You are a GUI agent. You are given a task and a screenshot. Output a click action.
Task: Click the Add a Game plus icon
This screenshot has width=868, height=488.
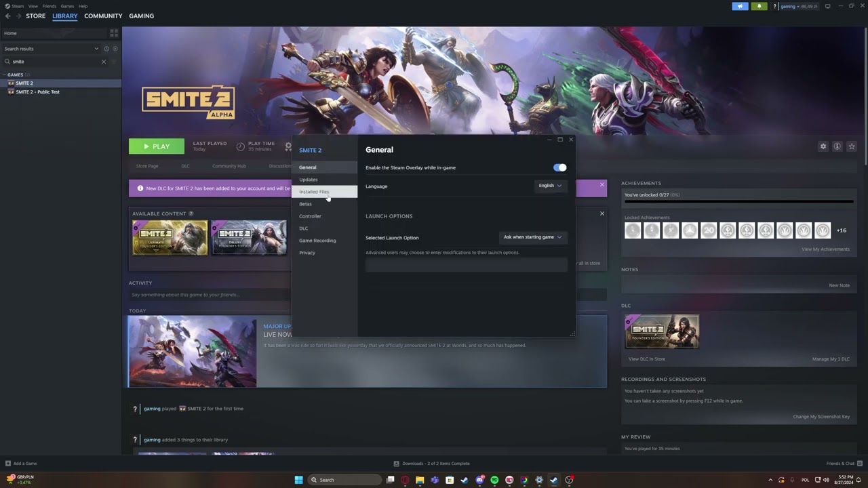coord(8,464)
